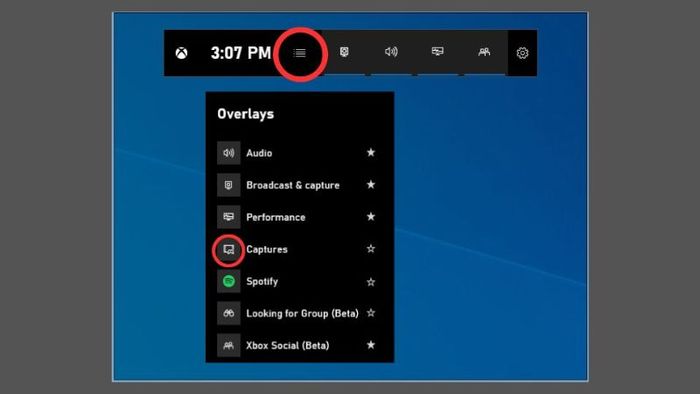Click the green Spotify icon
The width and height of the screenshot is (700, 394).
[229, 282]
